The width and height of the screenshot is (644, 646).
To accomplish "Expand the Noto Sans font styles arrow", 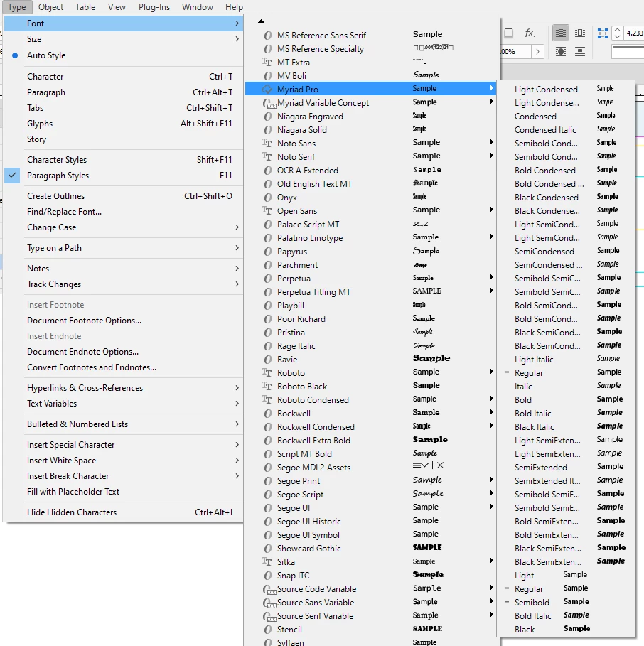I will (x=492, y=142).
